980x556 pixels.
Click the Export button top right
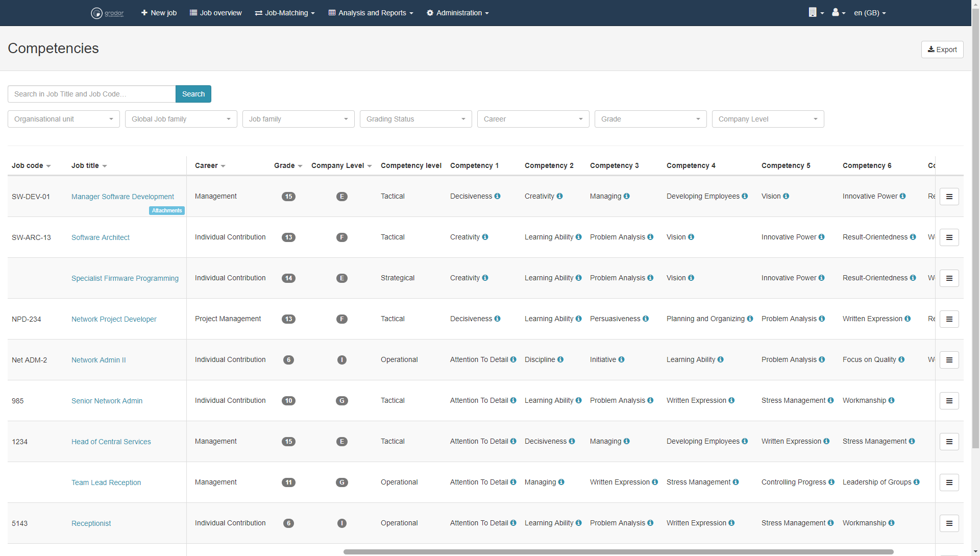pyautogui.click(x=942, y=49)
